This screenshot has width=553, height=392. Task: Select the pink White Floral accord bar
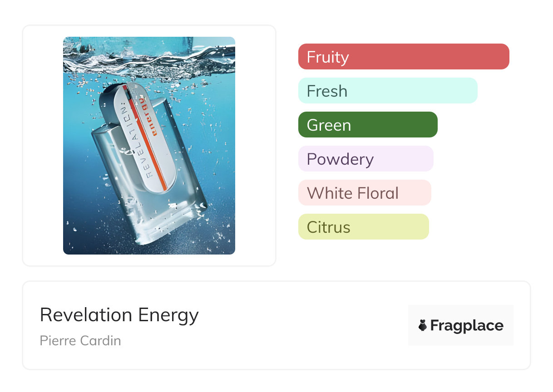point(364,193)
